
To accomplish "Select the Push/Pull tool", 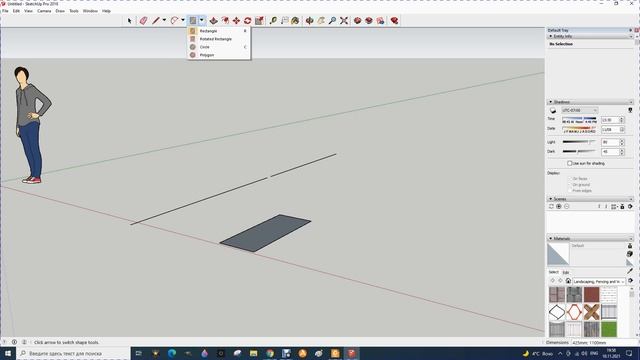I will [x=213, y=20].
